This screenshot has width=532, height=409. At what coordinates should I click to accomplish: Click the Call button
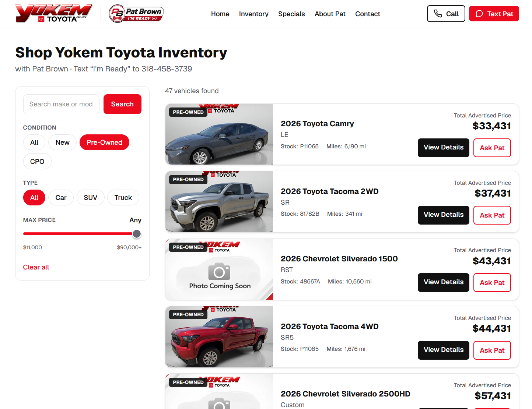(446, 14)
